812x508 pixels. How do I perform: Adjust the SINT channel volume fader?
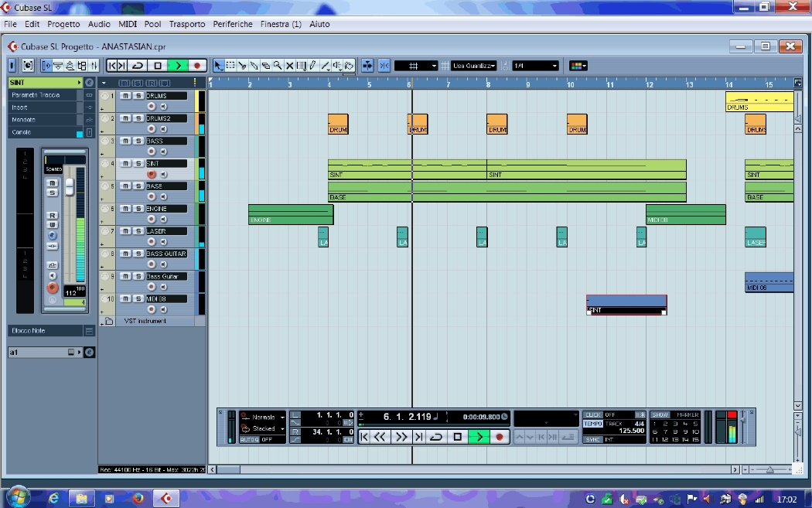(69, 186)
